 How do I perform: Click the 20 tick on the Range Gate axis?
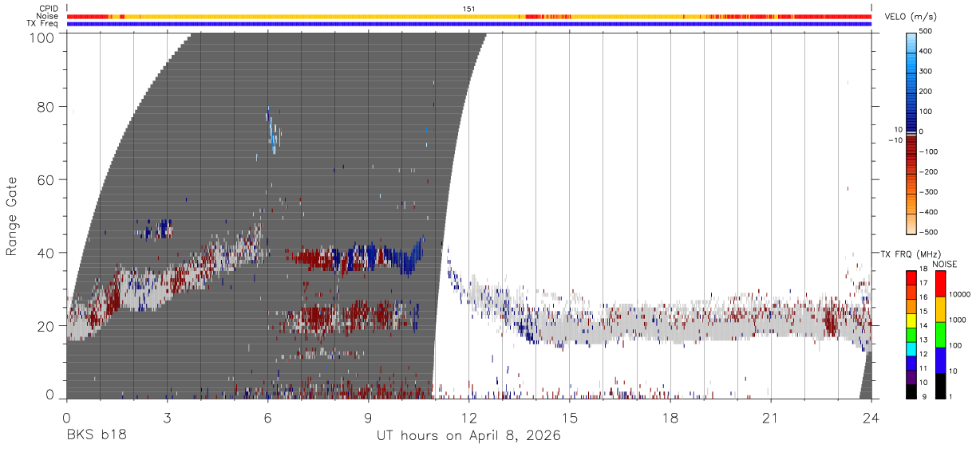45,326
